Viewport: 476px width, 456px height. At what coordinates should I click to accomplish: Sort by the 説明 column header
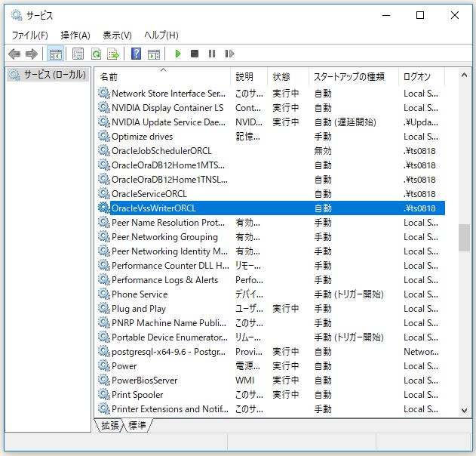250,76
